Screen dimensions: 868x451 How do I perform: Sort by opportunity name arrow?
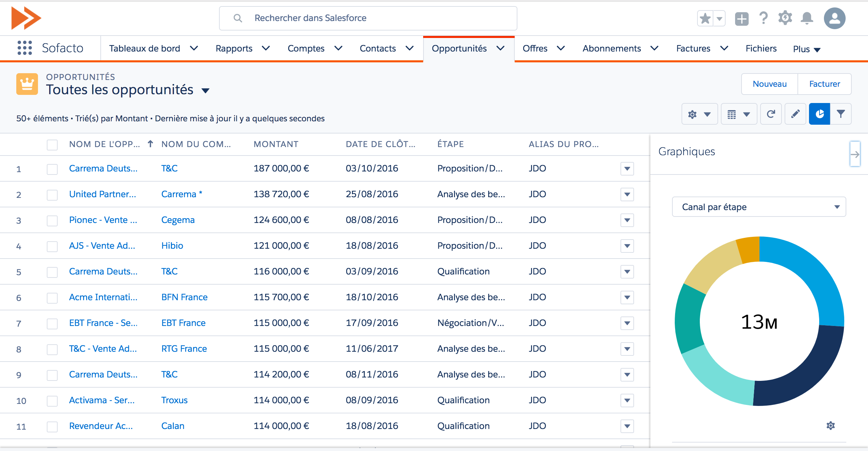click(150, 144)
